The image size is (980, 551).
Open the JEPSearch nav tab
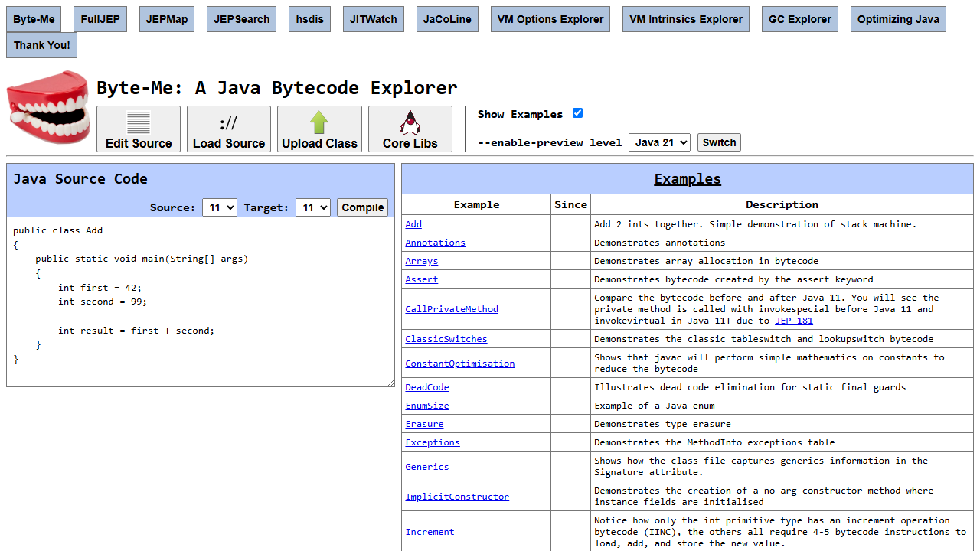coord(242,19)
